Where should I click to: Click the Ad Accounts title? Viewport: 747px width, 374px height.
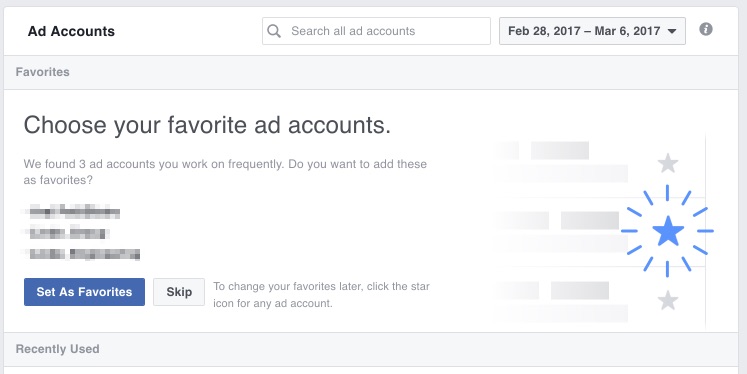(71, 31)
